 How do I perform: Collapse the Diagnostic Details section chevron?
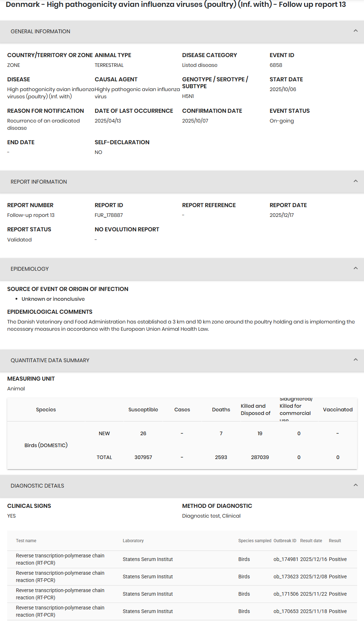[x=355, y=485]
